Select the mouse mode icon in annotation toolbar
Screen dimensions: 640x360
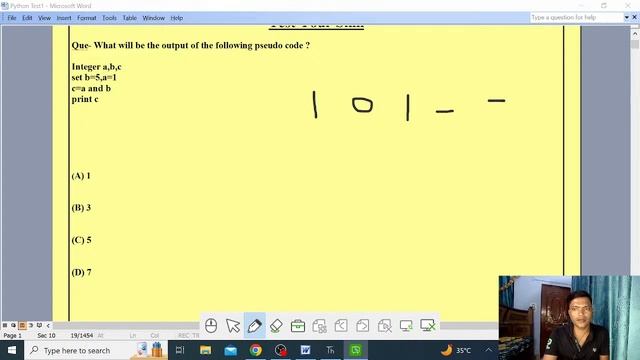(x=211, y=326)
